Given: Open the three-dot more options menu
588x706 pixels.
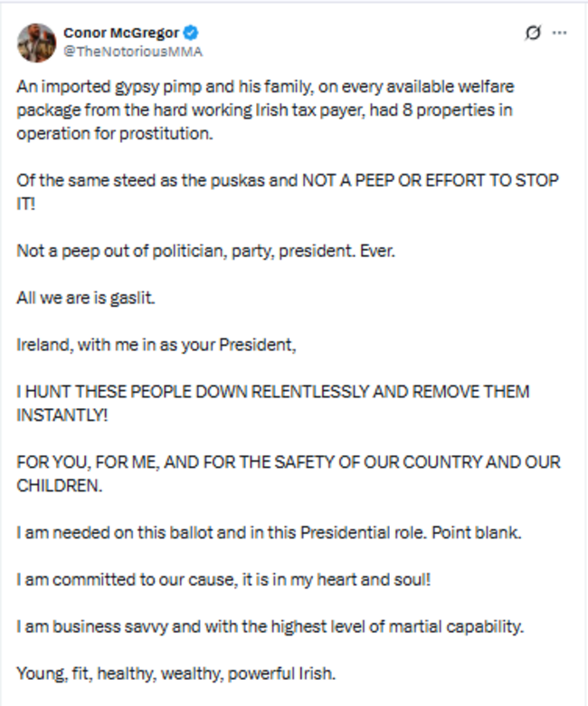Looking at the screenshot, I should [559, 33].
